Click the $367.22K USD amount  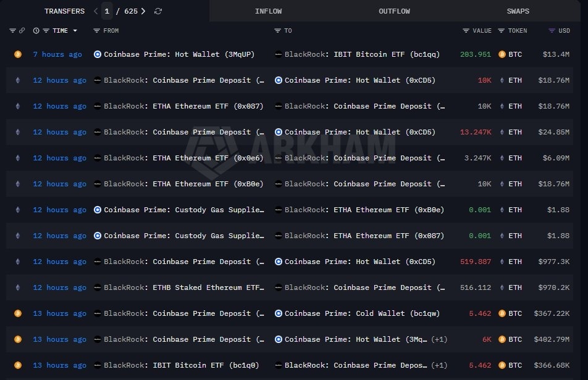pos(552,313)
